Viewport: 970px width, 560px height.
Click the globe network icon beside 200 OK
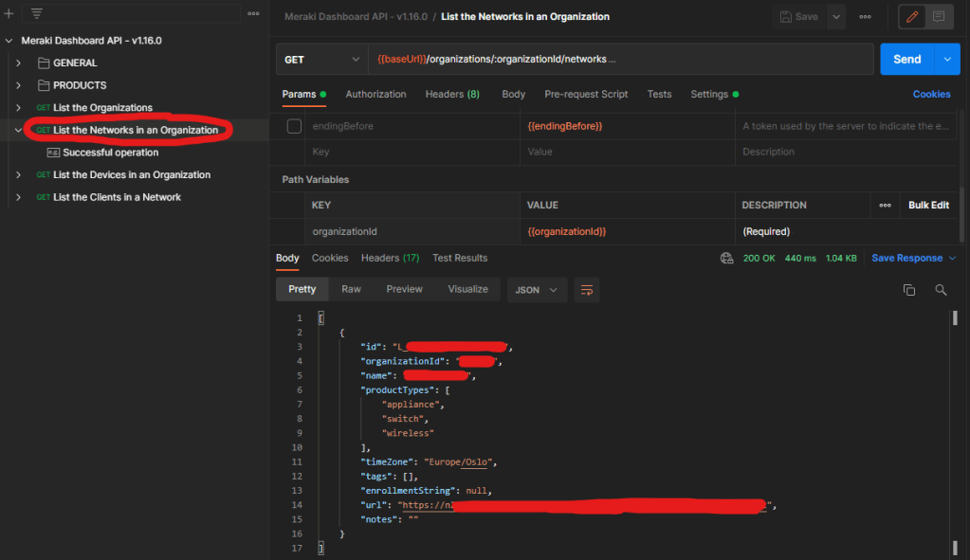coord(726,258)
